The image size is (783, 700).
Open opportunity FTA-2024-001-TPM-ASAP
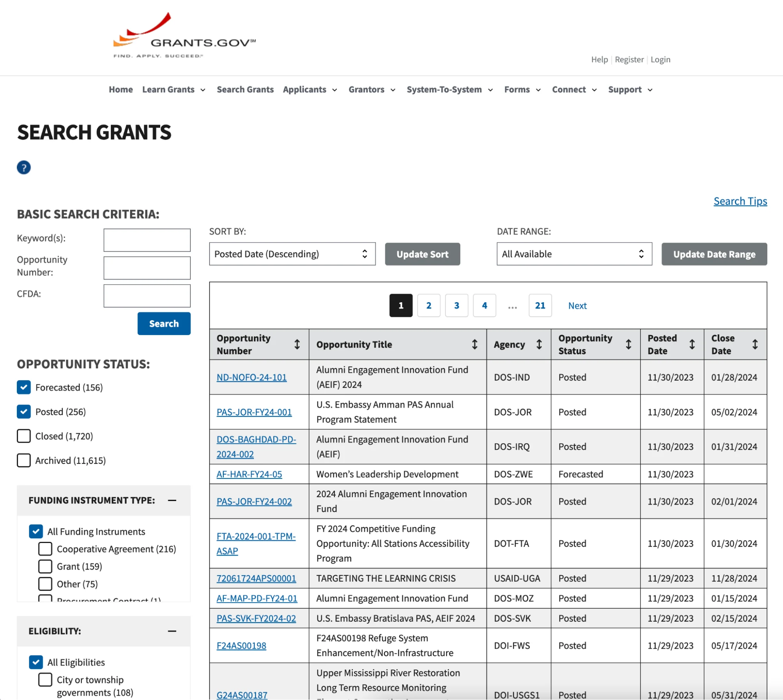coord(256,543)
